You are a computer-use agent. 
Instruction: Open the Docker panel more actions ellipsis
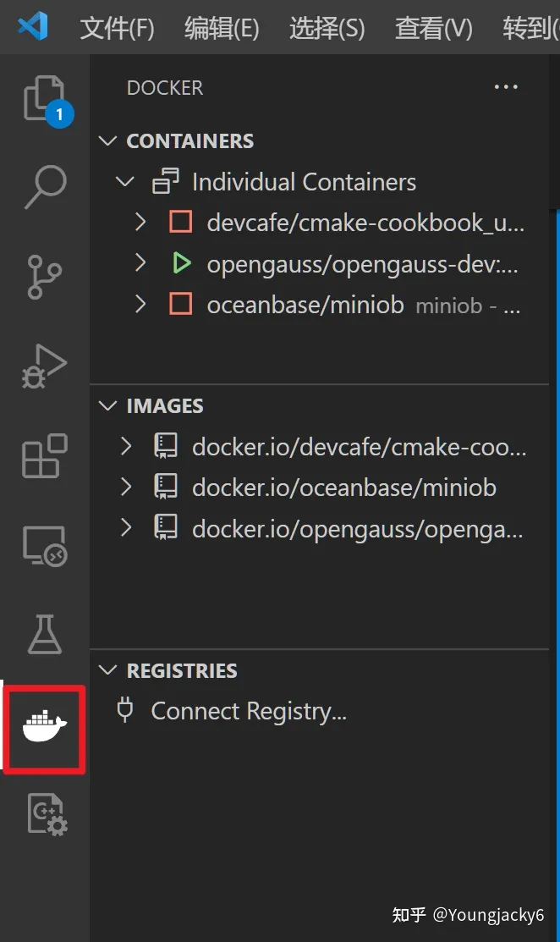[506, 86]
